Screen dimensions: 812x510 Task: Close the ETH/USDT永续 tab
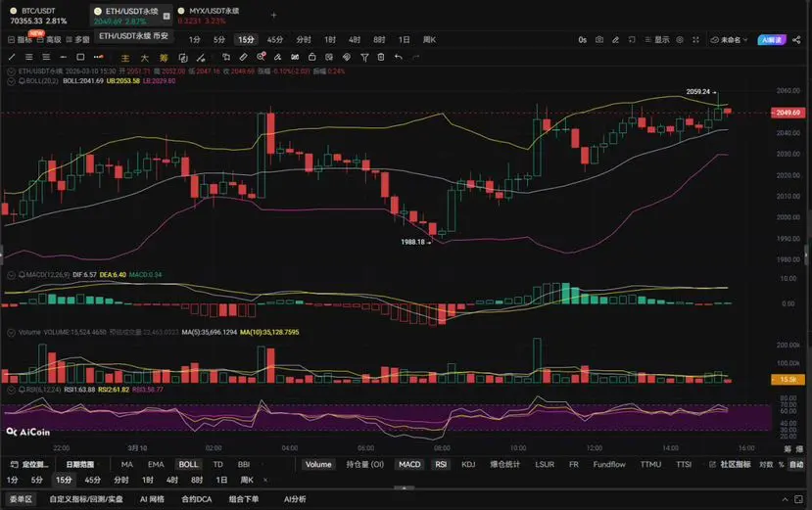pyautogui.click(x=167, y=16)
